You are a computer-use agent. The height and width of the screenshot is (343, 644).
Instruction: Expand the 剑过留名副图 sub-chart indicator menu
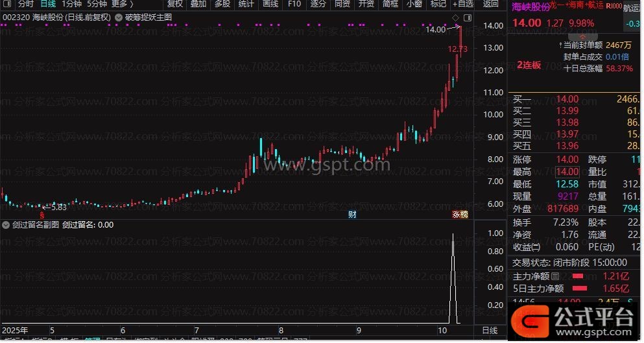[6, 225]
